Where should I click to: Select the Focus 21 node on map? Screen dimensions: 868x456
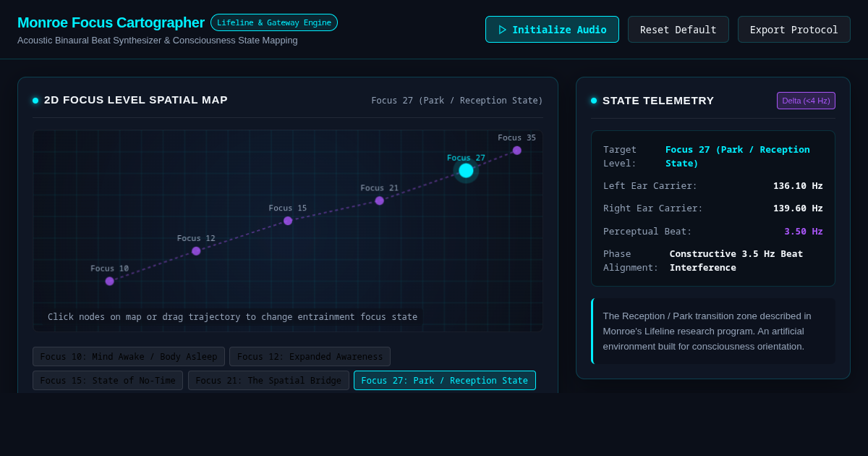(x=380, y=200)
